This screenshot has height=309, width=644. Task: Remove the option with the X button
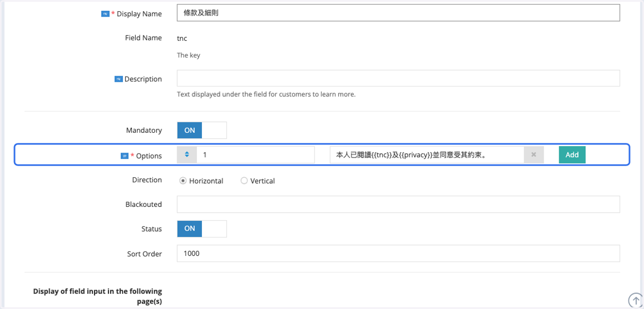(533, 155)
